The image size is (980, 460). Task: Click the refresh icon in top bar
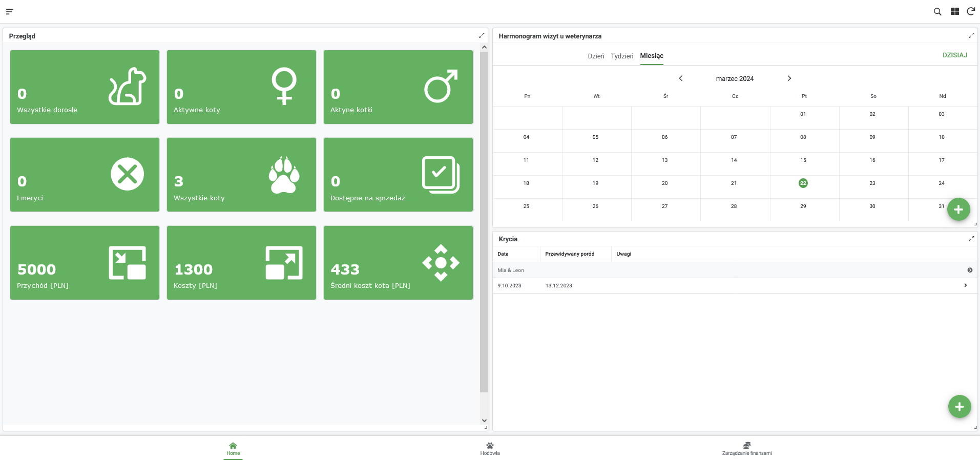(x=971, y=11)
